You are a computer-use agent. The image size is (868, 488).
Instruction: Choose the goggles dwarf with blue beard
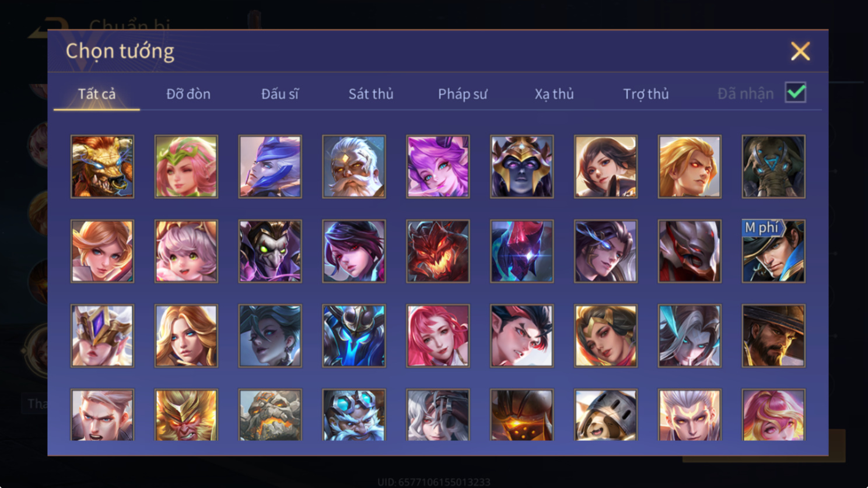pos(353,415)
